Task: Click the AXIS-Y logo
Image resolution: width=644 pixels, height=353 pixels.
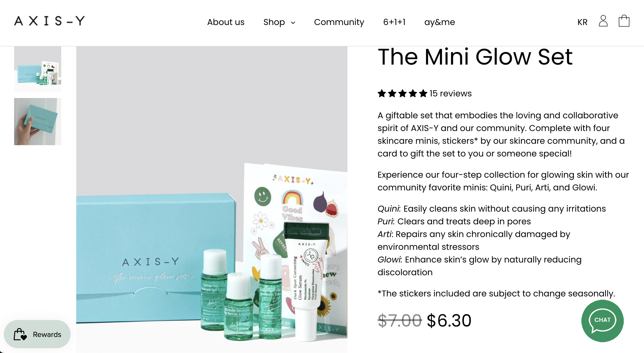Action: click(x=49, y=21)
